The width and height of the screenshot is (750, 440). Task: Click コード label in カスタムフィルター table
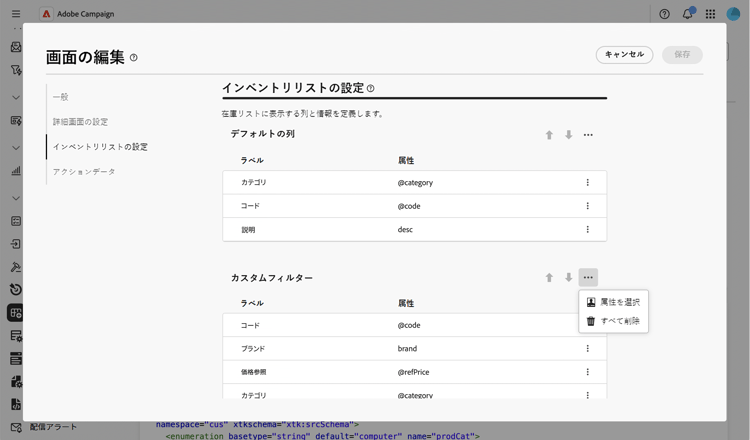(x=250, y=325)
